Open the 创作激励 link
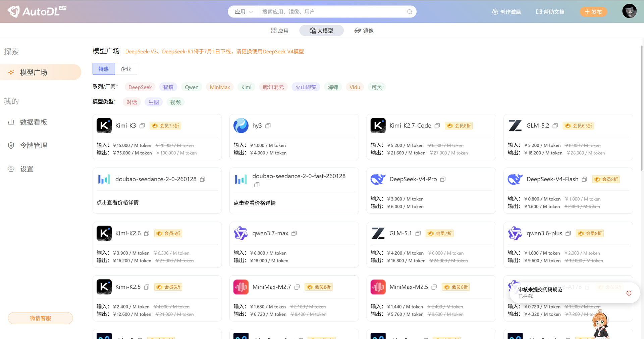644x339 pixels. point(506,12)
